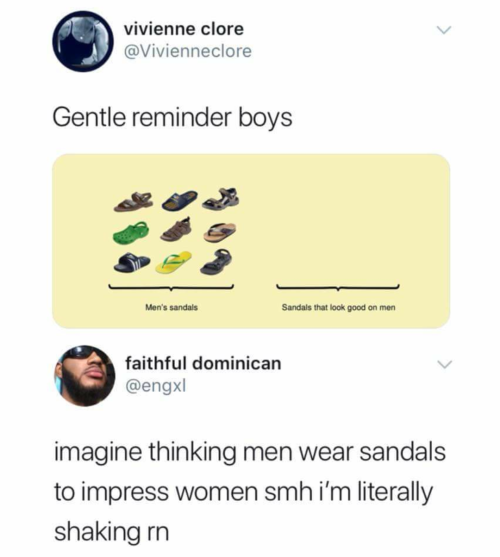Click the green Crocs clog picture

point(130,232)
